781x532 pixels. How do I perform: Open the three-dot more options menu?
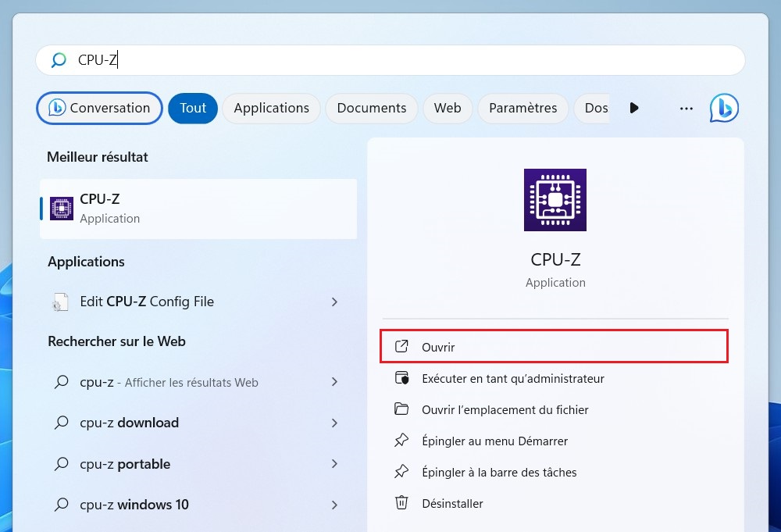(x=686, y=108)
